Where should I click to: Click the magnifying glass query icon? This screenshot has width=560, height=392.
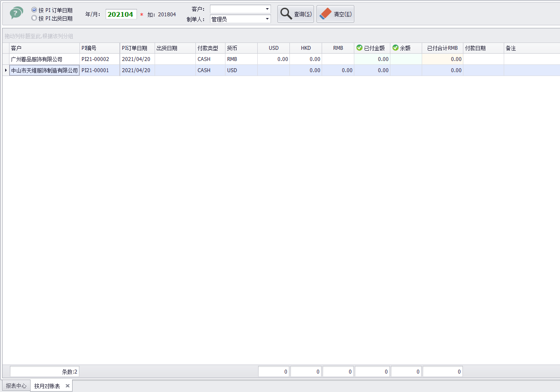(x=286, y=14)
